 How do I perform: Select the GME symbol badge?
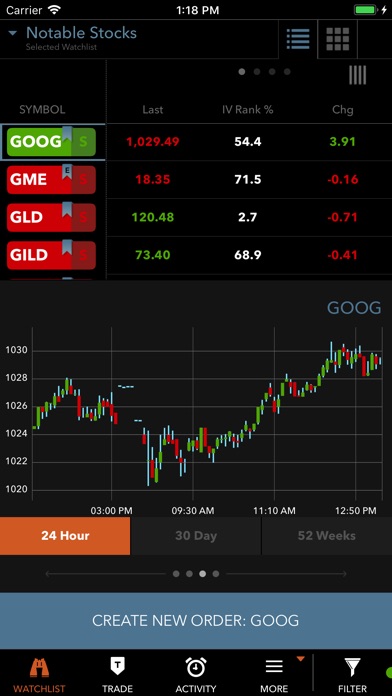click(x=51, y=180)
